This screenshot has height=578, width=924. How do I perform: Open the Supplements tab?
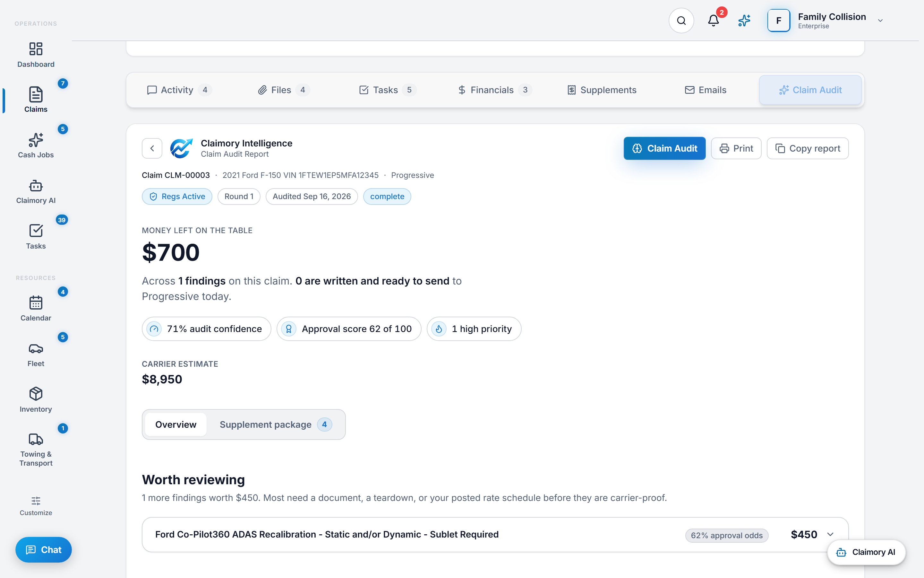tap(602, 90)
